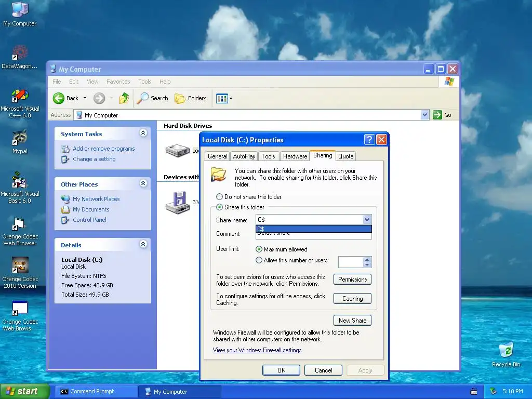Viewport: 532px width, 399px height.
Task: Expand the Views dropdown arrow
Action: click(231, 98)
